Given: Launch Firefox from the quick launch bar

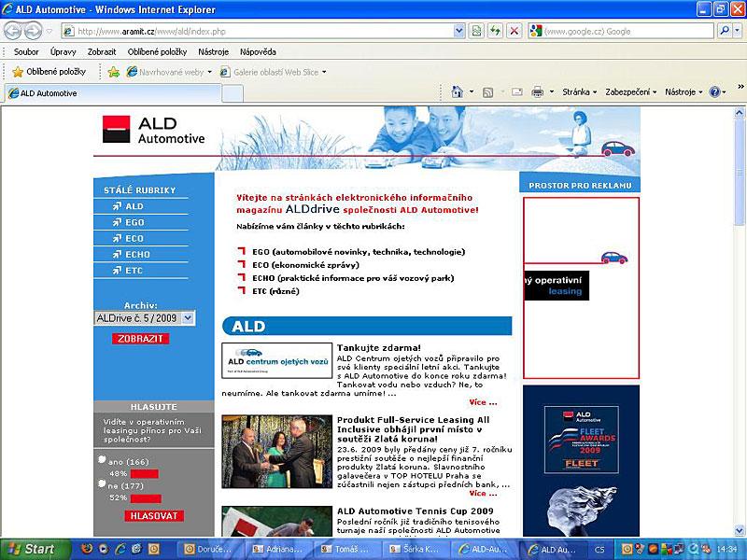Looking at the screenshot, I should coord(87,549).
